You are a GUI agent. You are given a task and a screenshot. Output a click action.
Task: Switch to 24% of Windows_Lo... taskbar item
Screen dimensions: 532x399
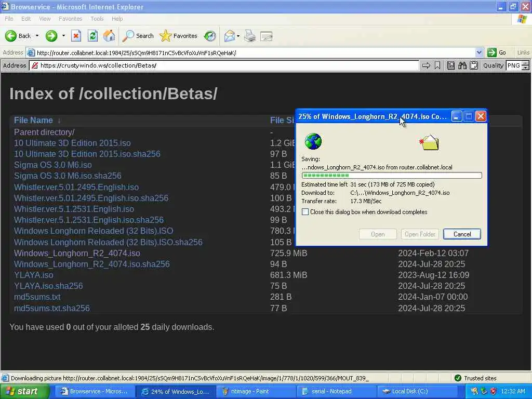[x=176, y=392]
